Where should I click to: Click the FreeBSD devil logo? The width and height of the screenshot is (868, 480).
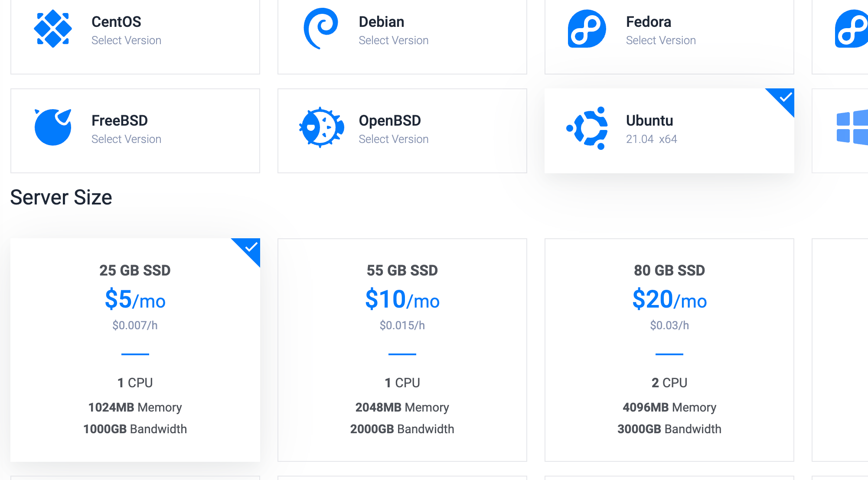pos(53,127)
